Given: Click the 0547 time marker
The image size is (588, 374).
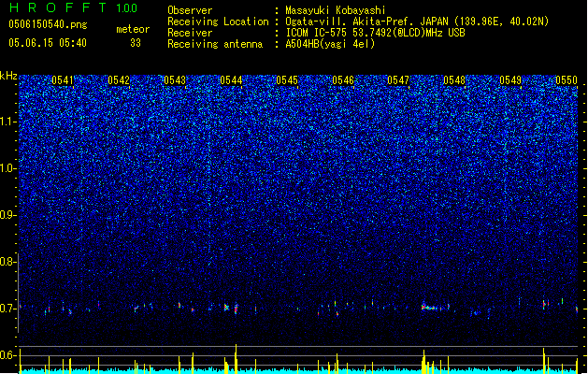Looking at the screenshot, I should (x=398, y=80).
